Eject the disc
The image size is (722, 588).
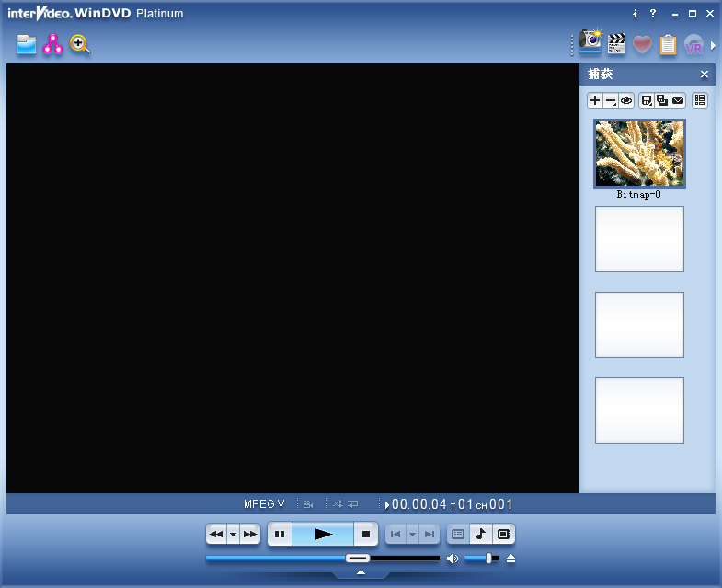[x=510, y=559]
